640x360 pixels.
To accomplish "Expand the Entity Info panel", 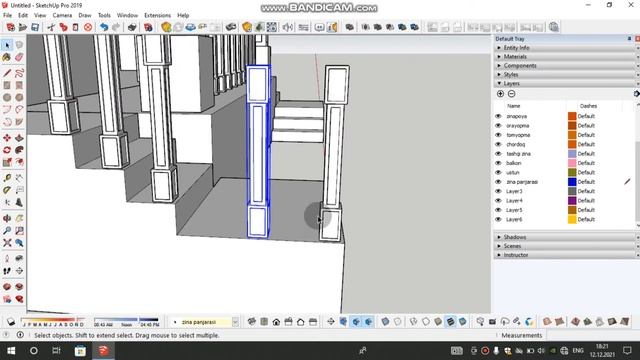I will [565, 48].
